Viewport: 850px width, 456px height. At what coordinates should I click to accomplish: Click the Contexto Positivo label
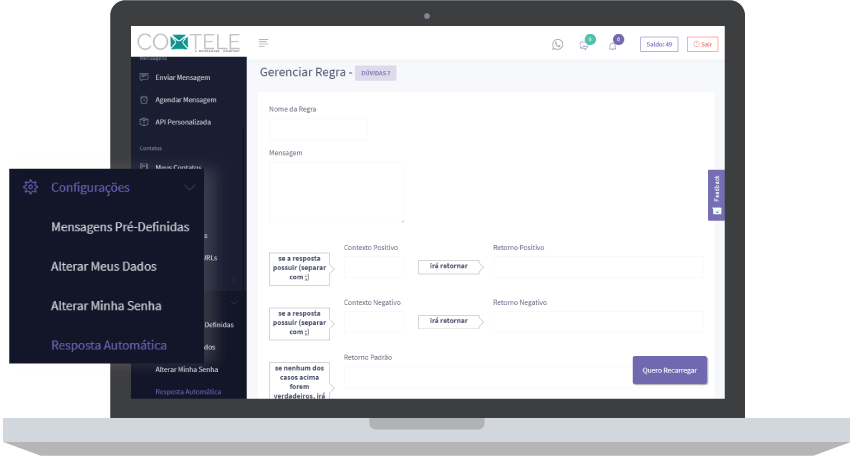point(371,247)
